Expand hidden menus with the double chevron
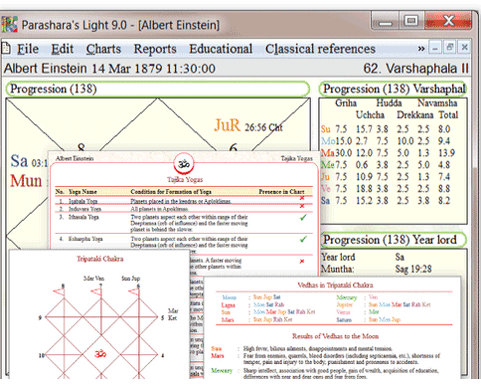The height and width of the screenshot is (385, 481). pos(421,49)
